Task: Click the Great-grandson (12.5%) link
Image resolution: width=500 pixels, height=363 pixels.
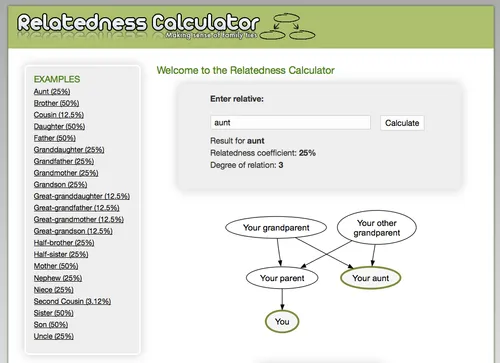Action: [x=73, y=231]
